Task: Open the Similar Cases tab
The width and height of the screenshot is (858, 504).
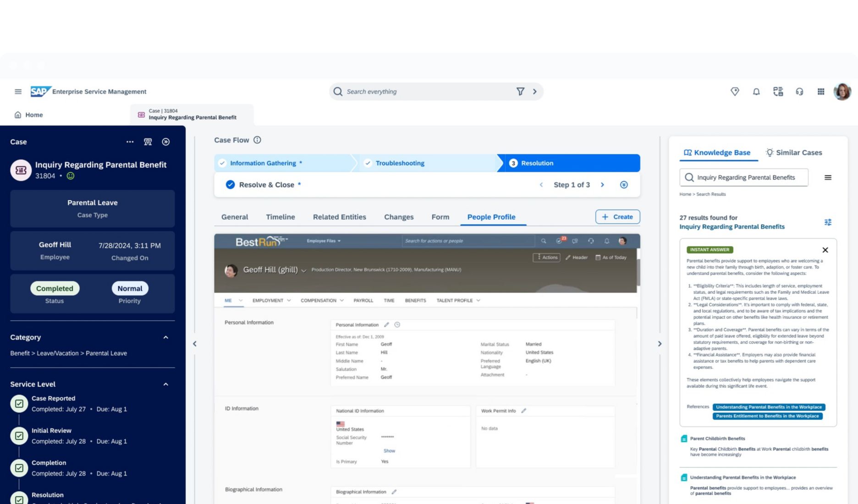Action: pos(794,153)
